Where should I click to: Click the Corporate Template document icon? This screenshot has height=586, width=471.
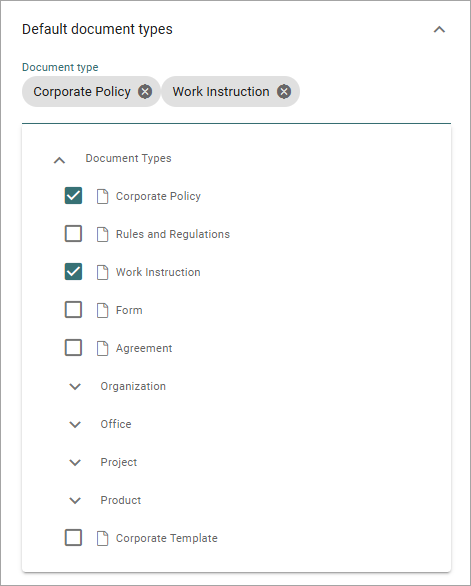pyautogui.click(x=102, y=538)
